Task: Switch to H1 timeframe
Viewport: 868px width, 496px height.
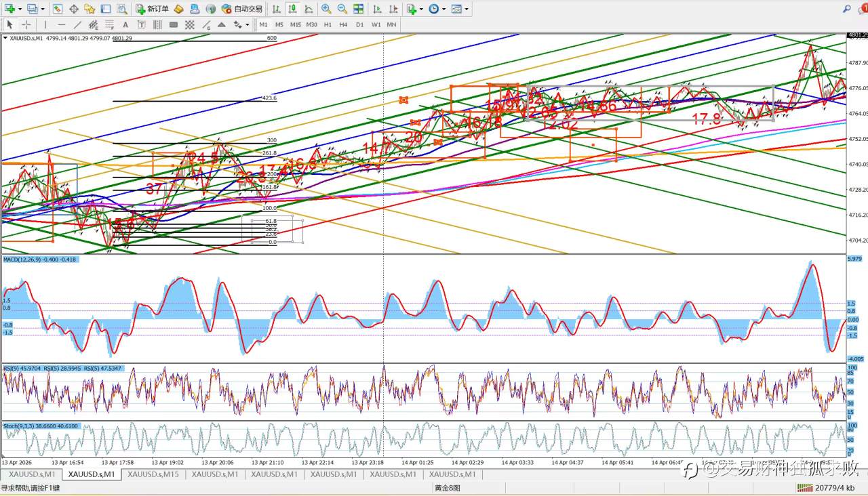Action: (328, 24)
